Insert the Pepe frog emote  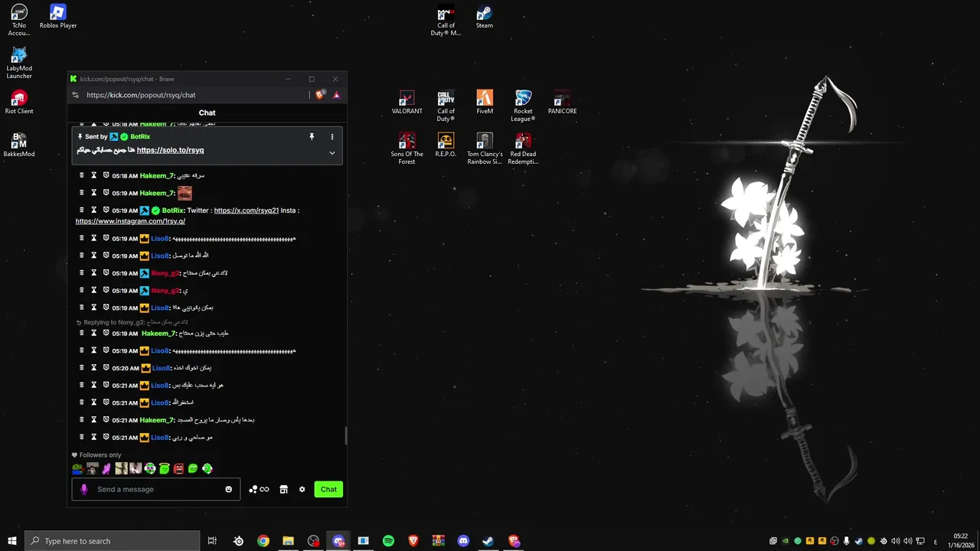[x=77, y=468]
